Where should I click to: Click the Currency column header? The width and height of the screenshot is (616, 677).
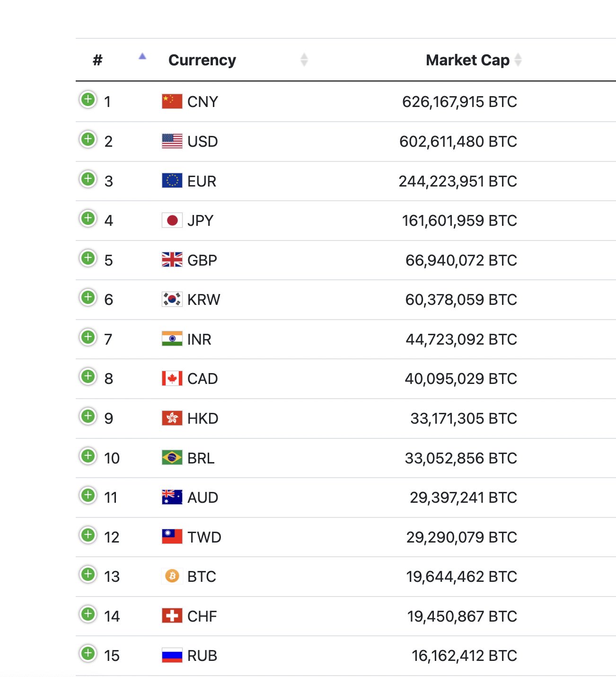(202, 60)
